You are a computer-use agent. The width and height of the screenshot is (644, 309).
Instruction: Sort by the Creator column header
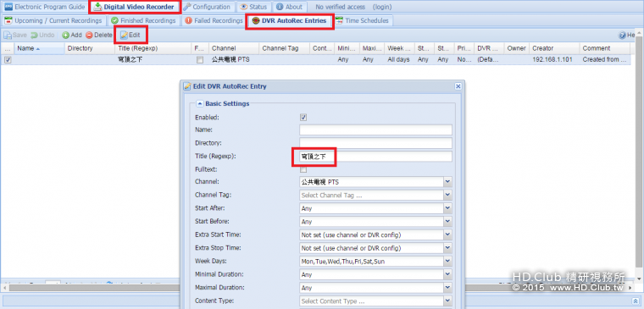click(554, 48)
